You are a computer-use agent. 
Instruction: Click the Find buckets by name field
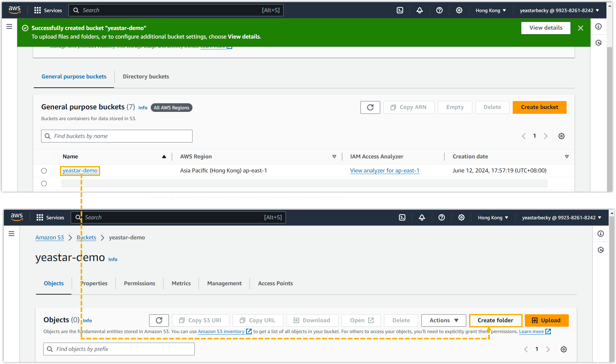click(117, 136)
